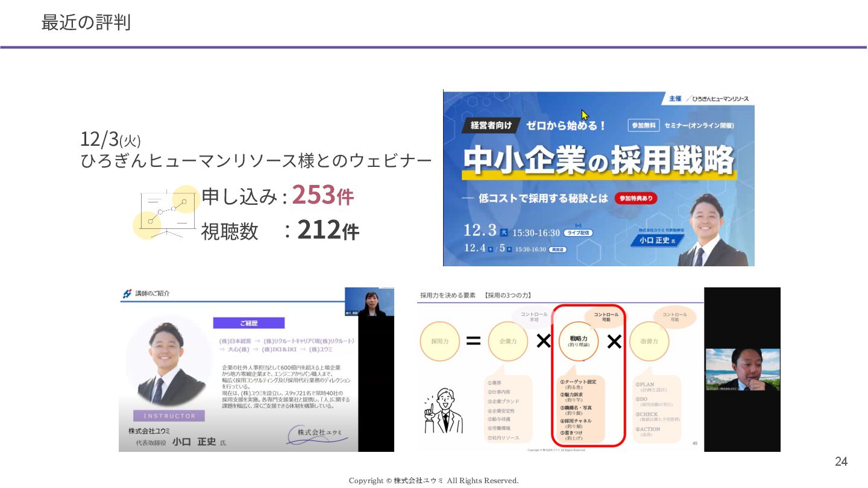Click the 講師のご紹介 heading
The width and height of the screenshot is (868, 488).
[152, 294]
